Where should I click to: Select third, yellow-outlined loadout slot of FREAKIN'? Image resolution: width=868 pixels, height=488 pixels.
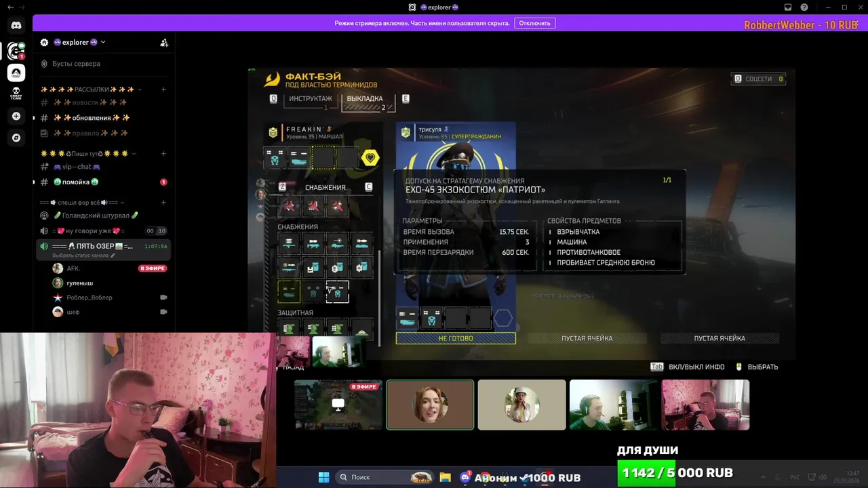click(x=323, y=158)
